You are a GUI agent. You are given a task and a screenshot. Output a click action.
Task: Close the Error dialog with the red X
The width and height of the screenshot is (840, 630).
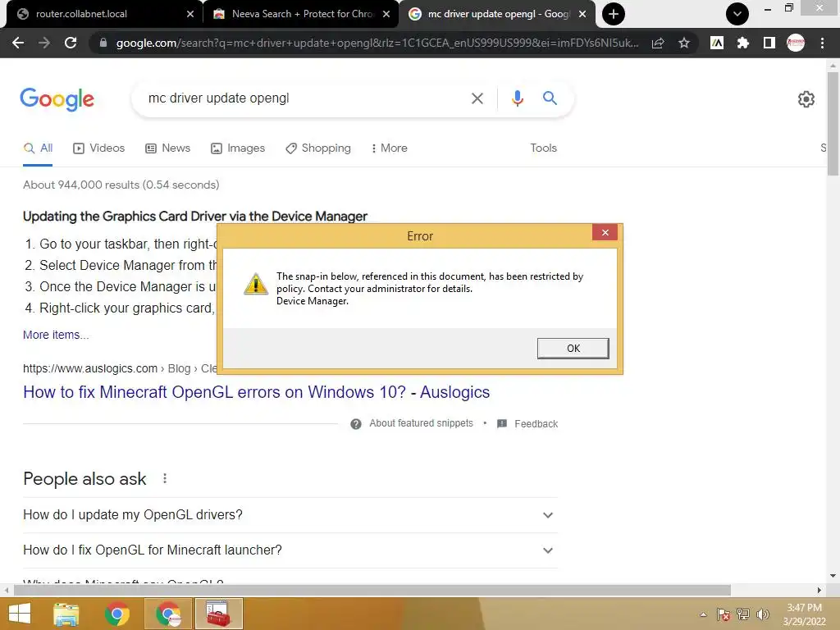click(605, 232)
